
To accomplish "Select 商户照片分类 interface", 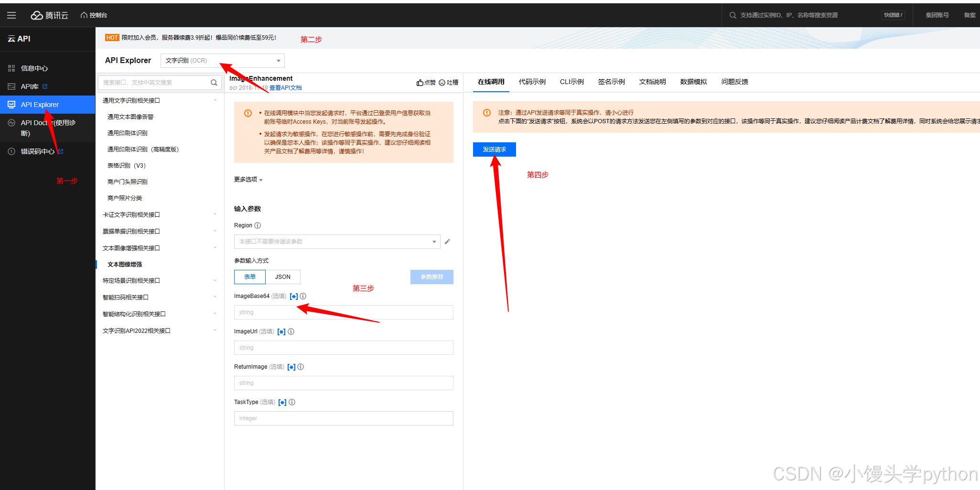I will pos(124,198).
